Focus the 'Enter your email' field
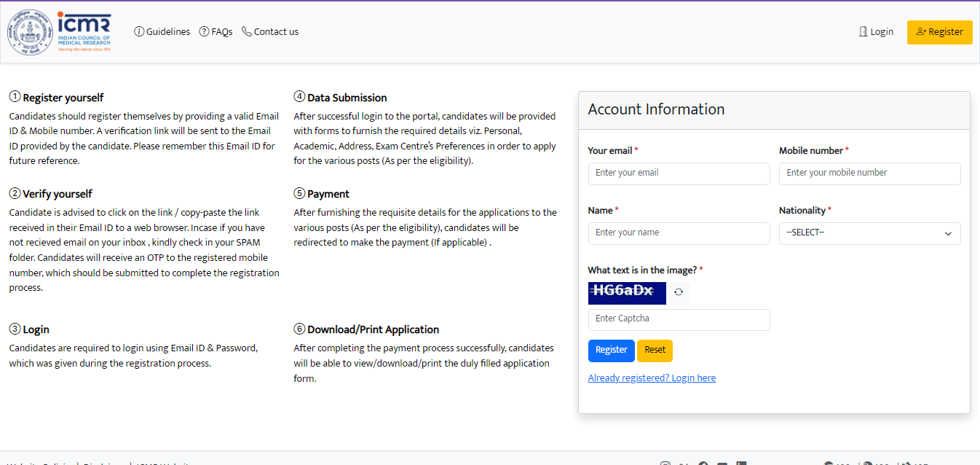The image size is (980, 465). coord(679,173)
